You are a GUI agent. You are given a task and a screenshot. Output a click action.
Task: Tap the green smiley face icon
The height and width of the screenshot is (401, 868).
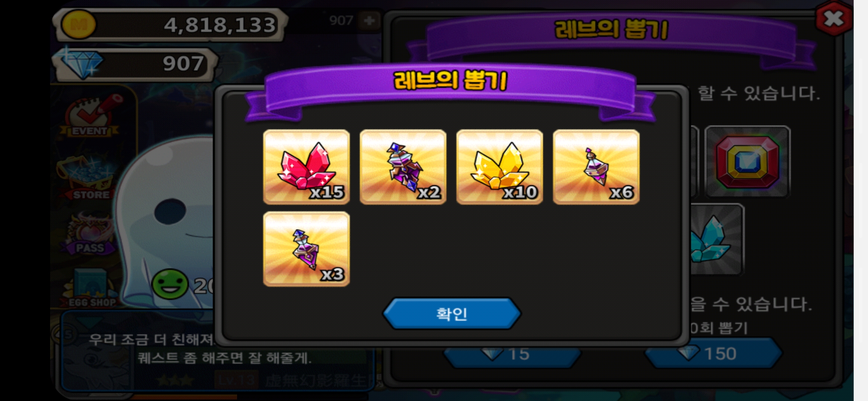pos(170,284)
